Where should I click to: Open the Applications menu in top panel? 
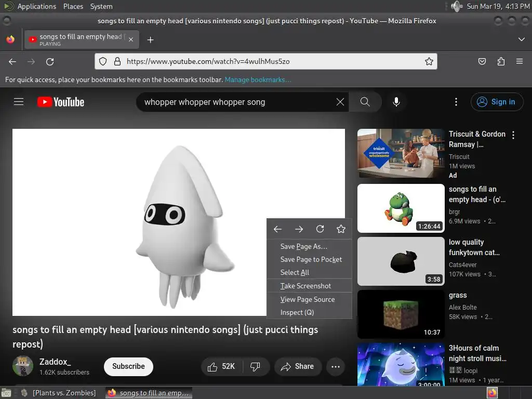pyautogui.click(x=37, y=6)
